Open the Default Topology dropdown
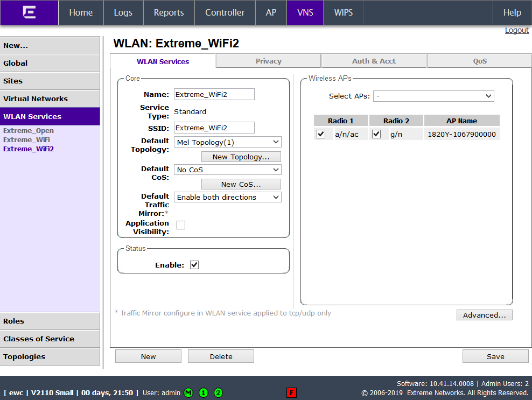 228,142
